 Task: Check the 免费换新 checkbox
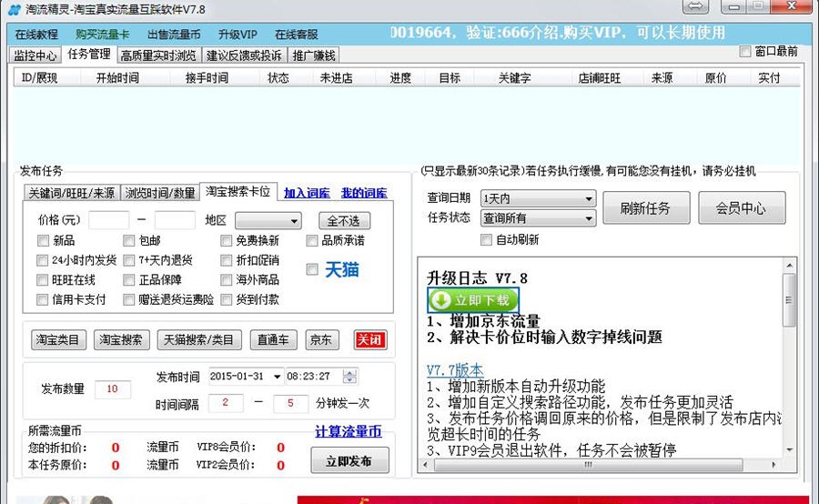227,241
